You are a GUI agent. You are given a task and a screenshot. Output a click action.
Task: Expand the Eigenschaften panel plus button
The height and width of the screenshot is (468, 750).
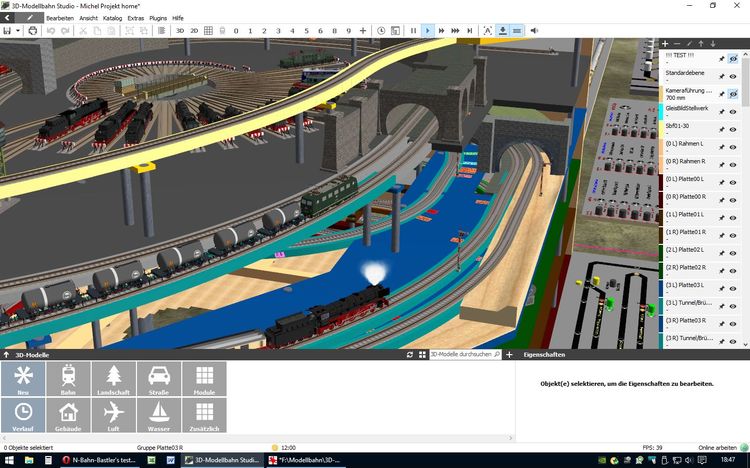click(509, 355)
